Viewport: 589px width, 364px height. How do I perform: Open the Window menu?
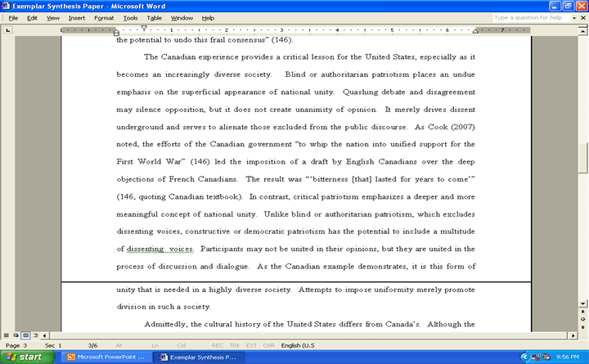182,18
